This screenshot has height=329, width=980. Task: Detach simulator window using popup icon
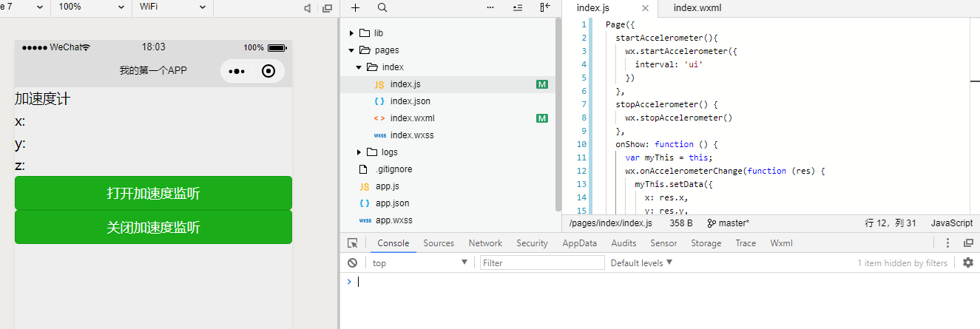pyautogui.click(x=327, y=8)
